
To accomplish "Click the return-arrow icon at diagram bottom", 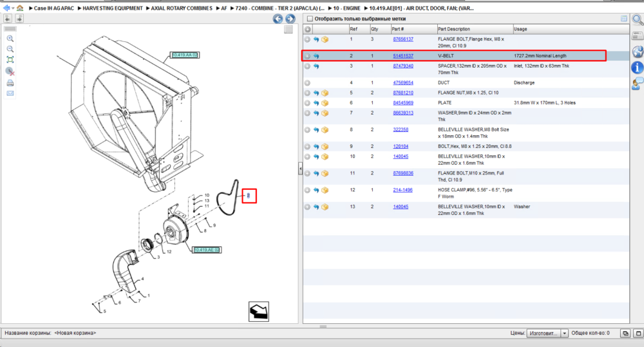I will tap(259, 312).
